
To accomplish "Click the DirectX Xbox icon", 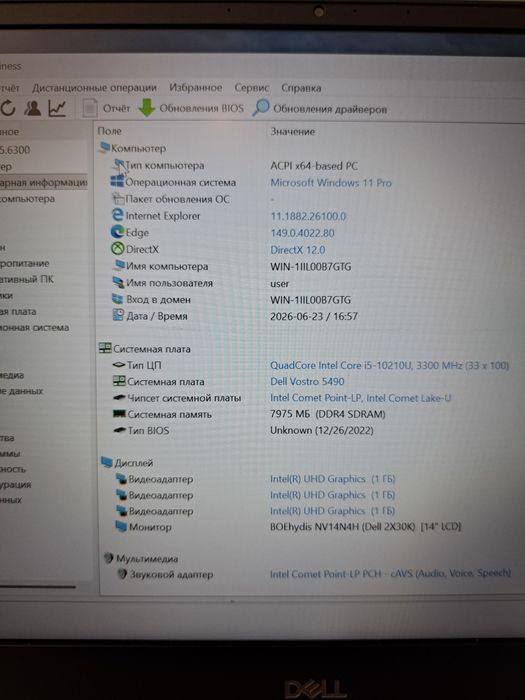I will (117, 249).
